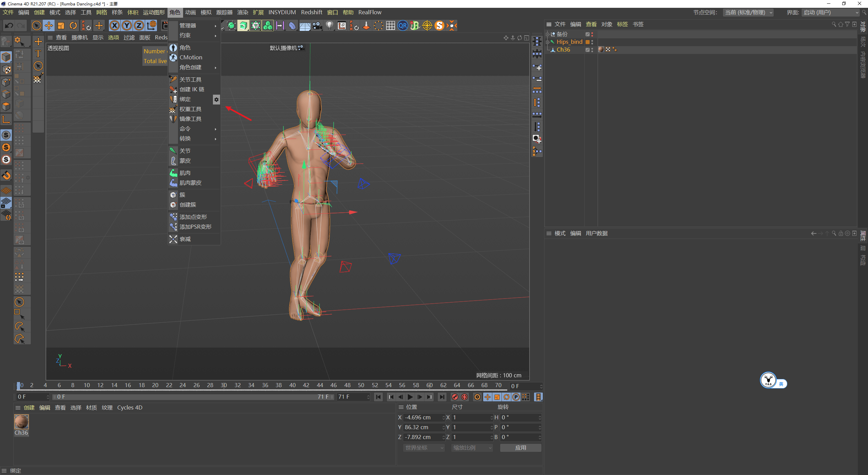Click the Undo arrow icon

[9, 25]
